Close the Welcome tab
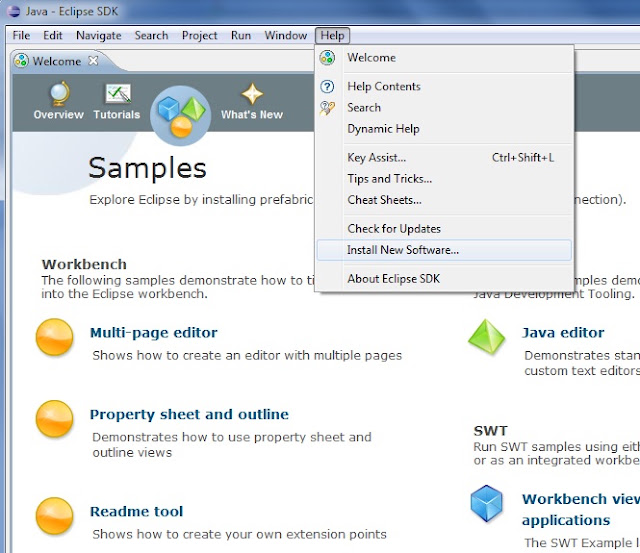Image resolution: width=640 pixels, height=553 pixels. coord(93,61)
